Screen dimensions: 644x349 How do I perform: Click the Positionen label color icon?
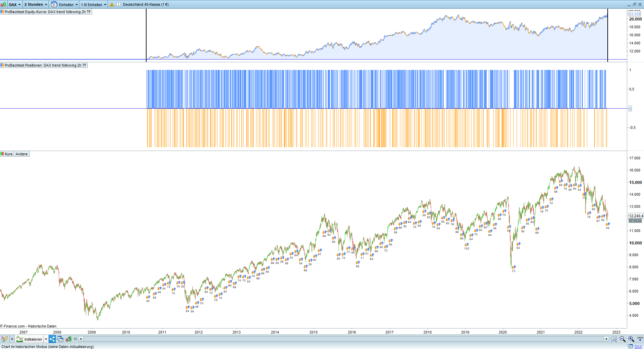point(2,65)
